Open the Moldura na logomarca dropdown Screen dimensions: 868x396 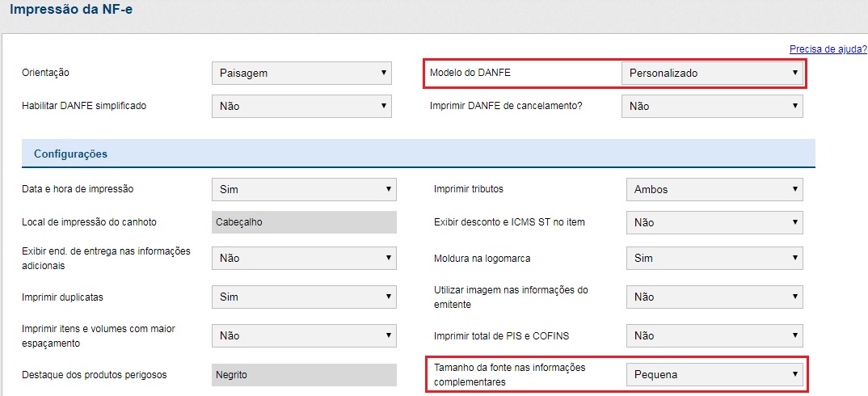714,259
